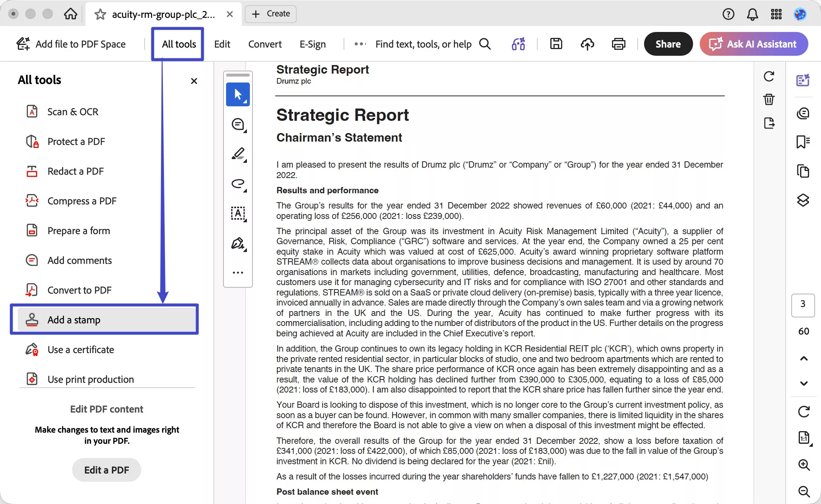
Task: Go to next page with down chevron
Action: pos(804,383)
